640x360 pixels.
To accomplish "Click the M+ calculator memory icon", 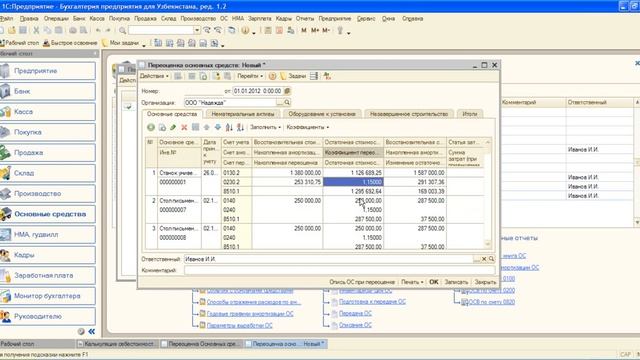I will (315, 31).
